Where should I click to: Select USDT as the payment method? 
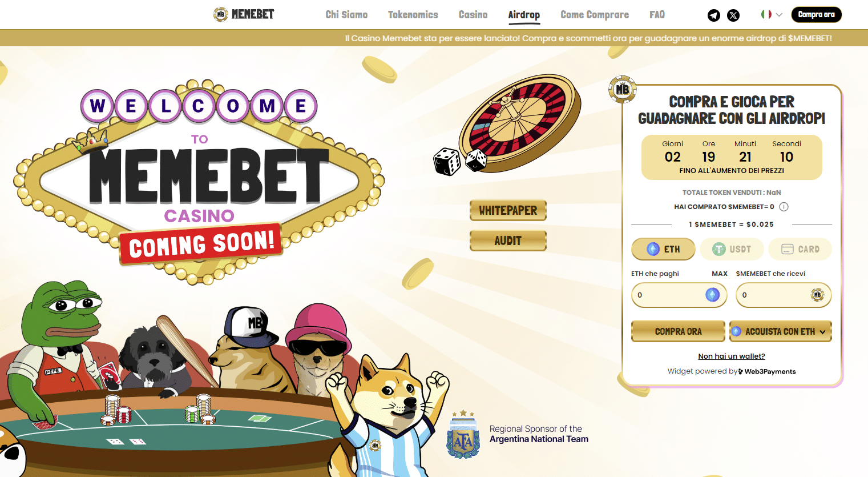point(732,249)
